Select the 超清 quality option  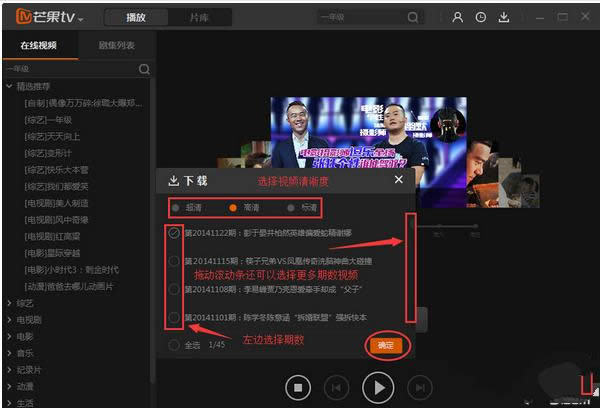click(x=176, y=208)
